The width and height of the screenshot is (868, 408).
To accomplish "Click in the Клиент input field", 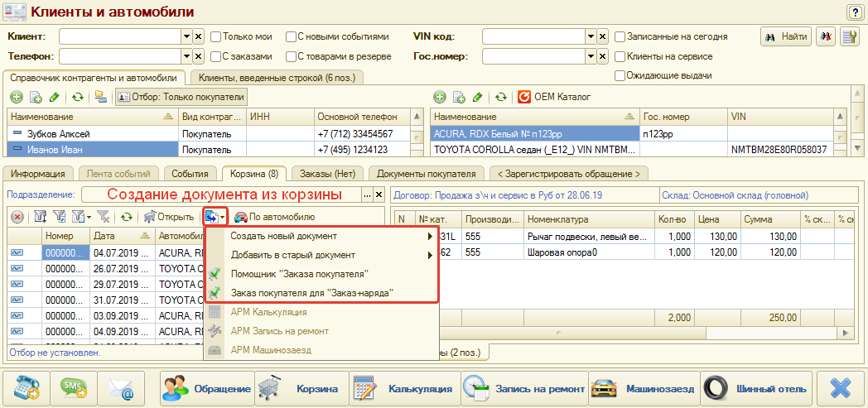I will [120, 36].
